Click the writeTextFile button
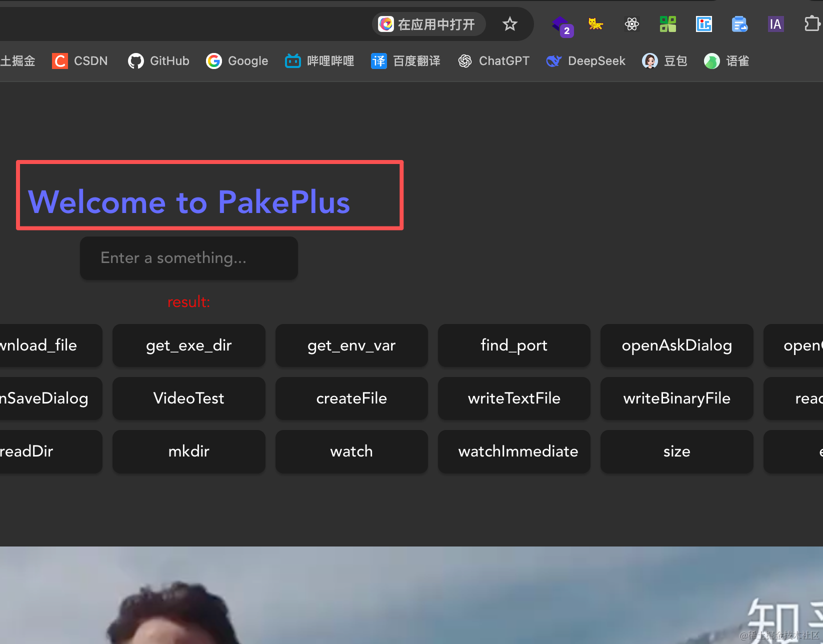The height and width of the screenshot is (644, 823). [x=514, y=398]
